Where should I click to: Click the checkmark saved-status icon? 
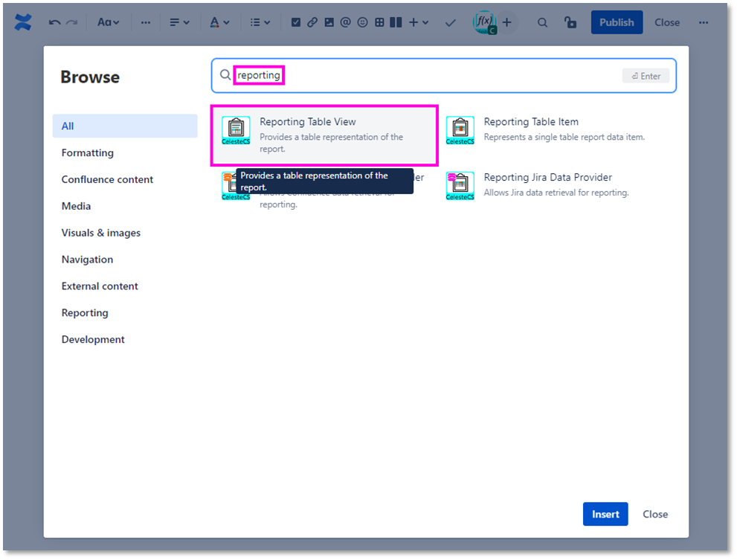click(x=450, y=22)
